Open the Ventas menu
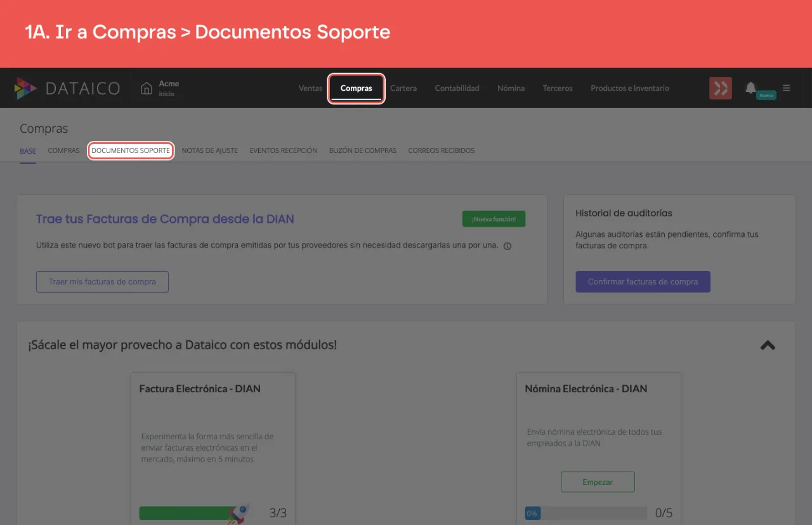Screen dimensions: 812x525 (311, 88)
